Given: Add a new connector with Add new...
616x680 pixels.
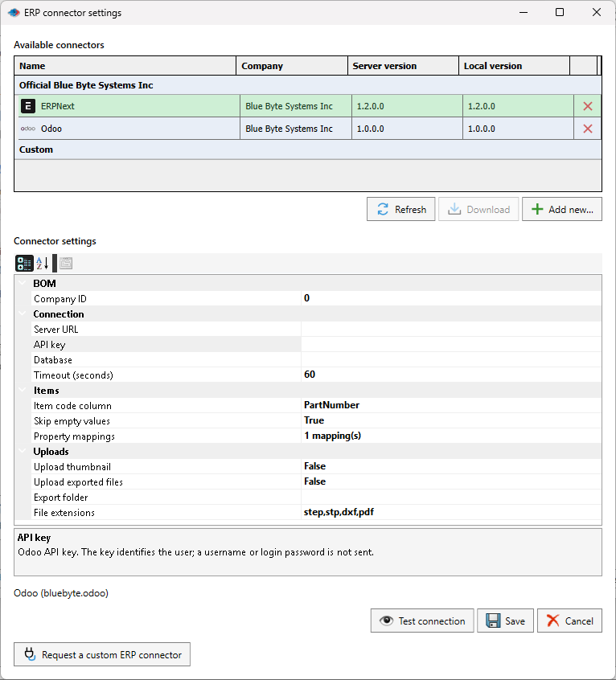Looking at the screenshot, I should coord(562,210).
